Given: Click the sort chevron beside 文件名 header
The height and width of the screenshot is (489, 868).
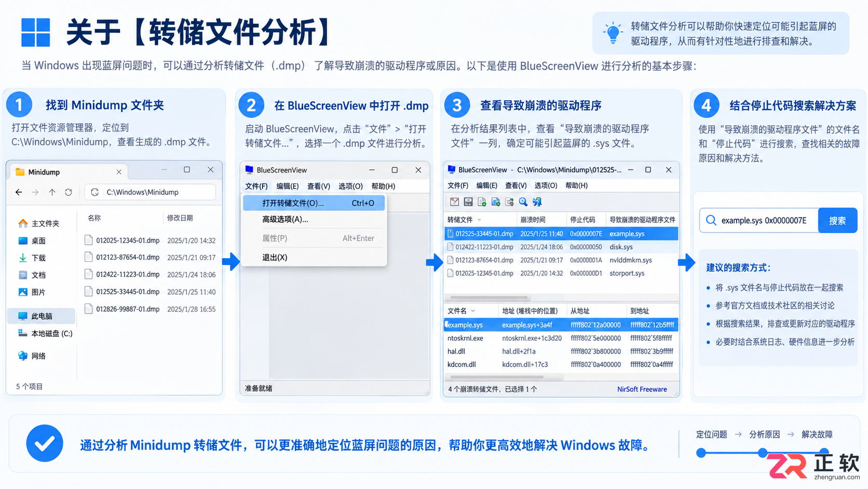Looking at the screenshot, I should point(473,311).
